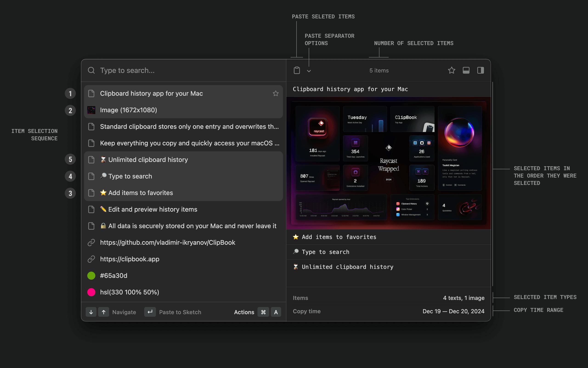Select 'All data is securely stored' entry
Screen dimensions: 588x368
tap(184, 226)
